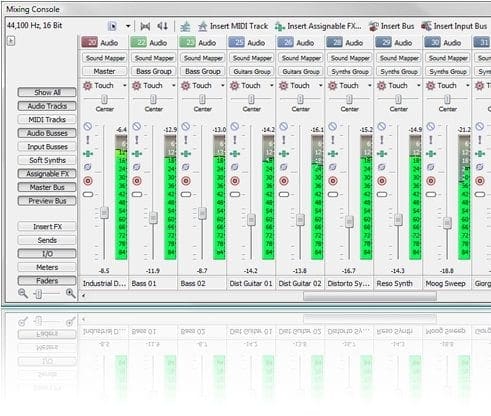Open the Touch automation dropdown on the Industrial D... track
The image size is (491, 416).
click(x=125, y=86)
